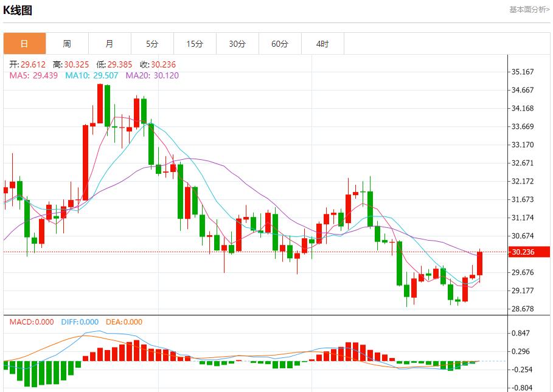Image resolution: width=553 pixels, height=392 pixels.
Task: Open the 月 monthly chart tab
Action: 110,44
